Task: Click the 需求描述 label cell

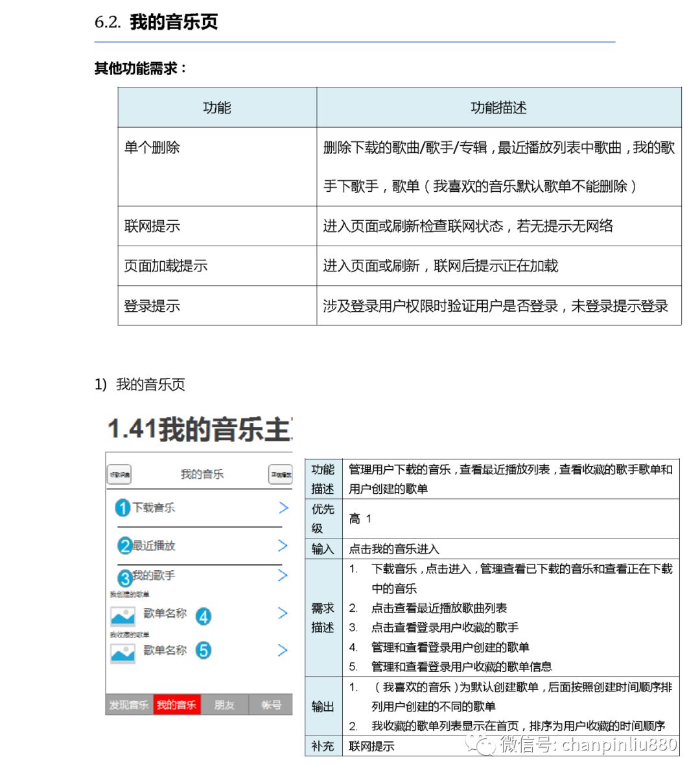Action: (x=323, y=618)
